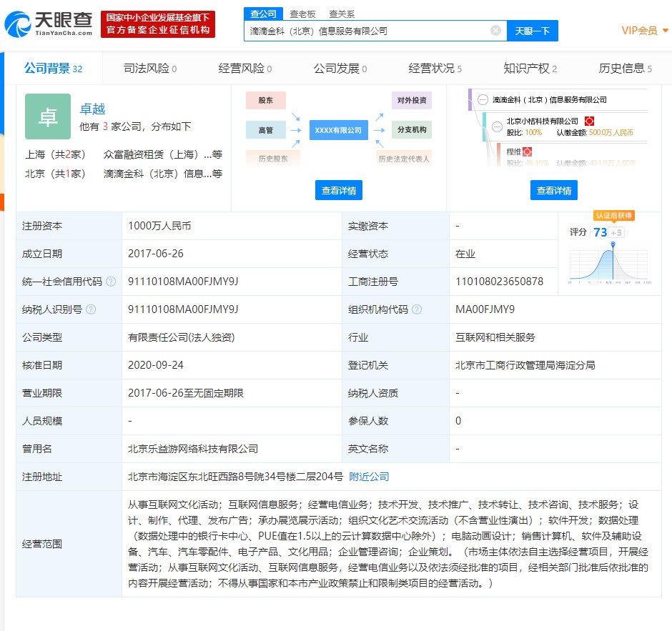
Task: Open help icon next to 组织机构代码
Action: point(417,309)
